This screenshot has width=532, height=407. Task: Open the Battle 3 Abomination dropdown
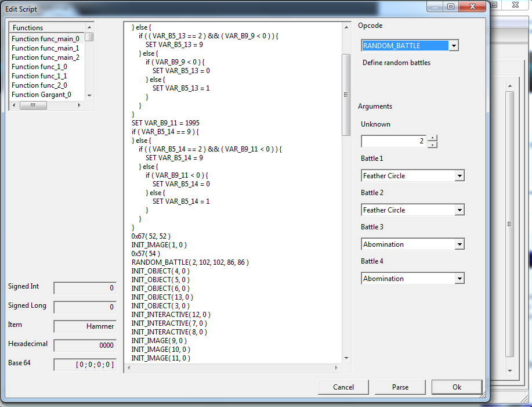(x=459, y=244)
